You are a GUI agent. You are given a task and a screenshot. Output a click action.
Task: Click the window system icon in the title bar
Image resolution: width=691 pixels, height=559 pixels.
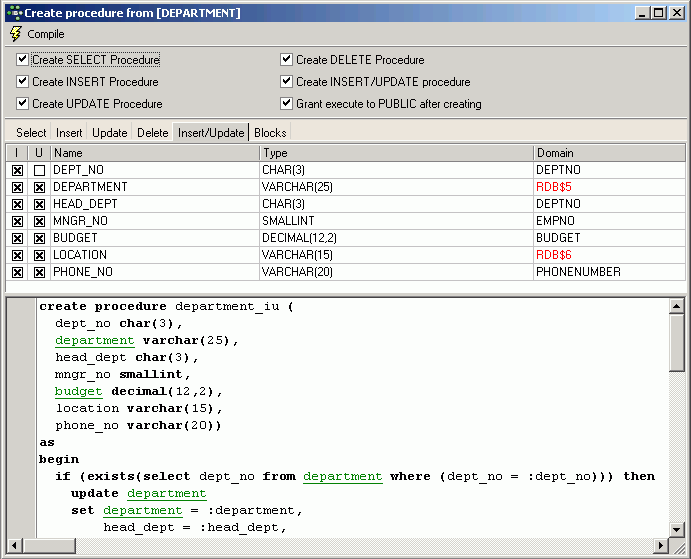(x=15, y=13)
